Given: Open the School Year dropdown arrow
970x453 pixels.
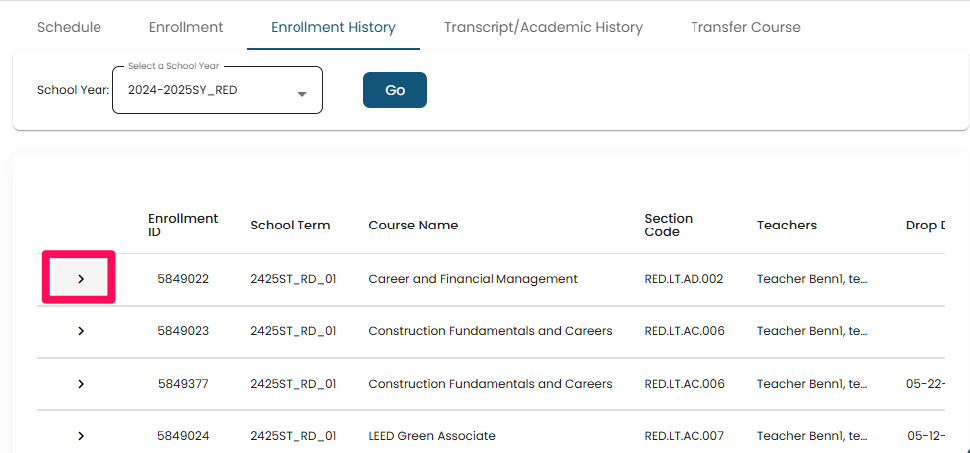Looking at the screenshot, I should (301, 93).
